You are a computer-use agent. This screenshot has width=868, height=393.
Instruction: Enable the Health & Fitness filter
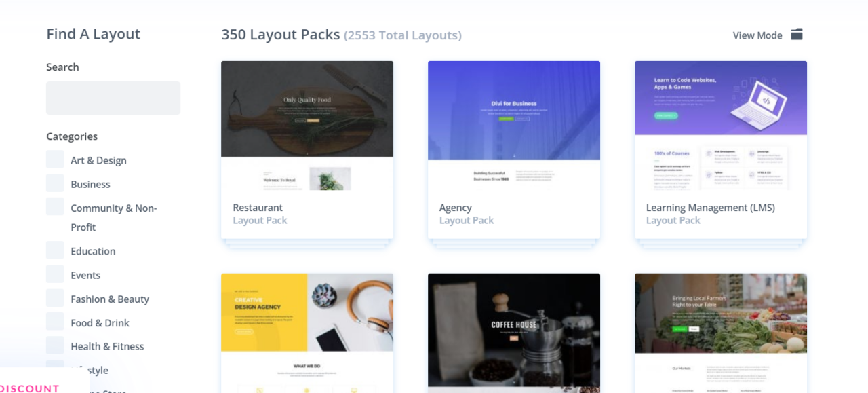54,345
